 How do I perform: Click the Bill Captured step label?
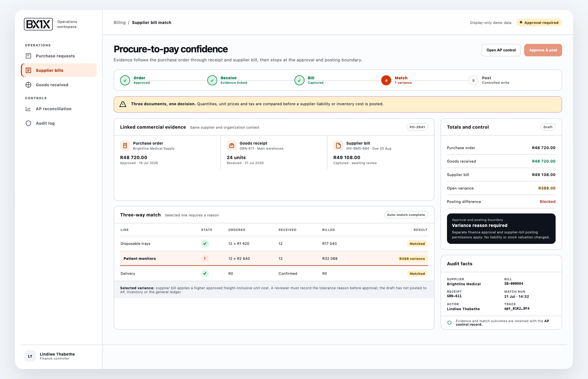click(315, 80)
